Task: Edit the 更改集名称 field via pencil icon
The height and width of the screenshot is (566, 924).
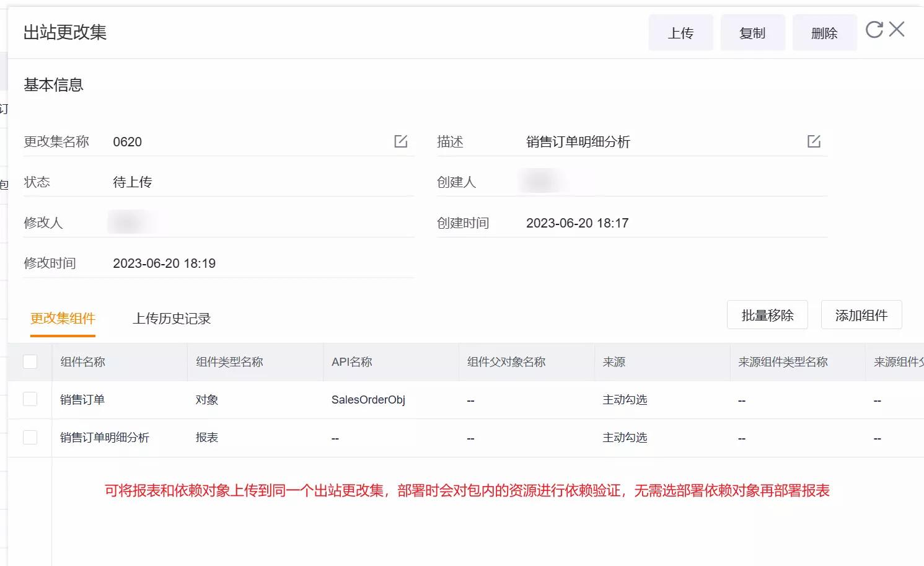Action: coord(401,141)
